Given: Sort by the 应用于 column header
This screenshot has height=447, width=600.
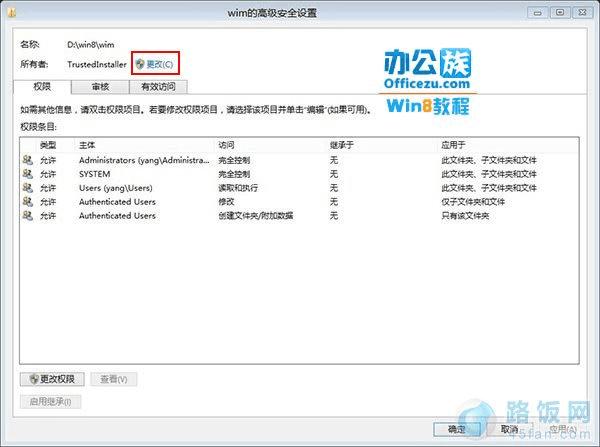Looking at the screenshot, I should click(x=453, y=145).
